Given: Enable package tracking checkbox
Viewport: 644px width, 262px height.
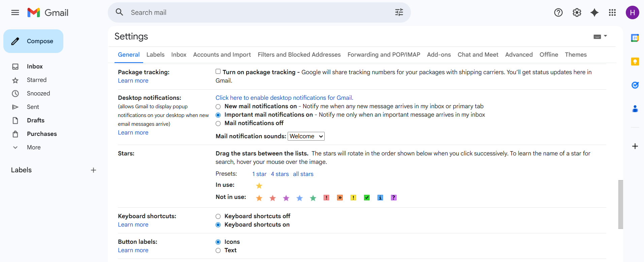Looking at the screenshot, I should tap(218, 71).
